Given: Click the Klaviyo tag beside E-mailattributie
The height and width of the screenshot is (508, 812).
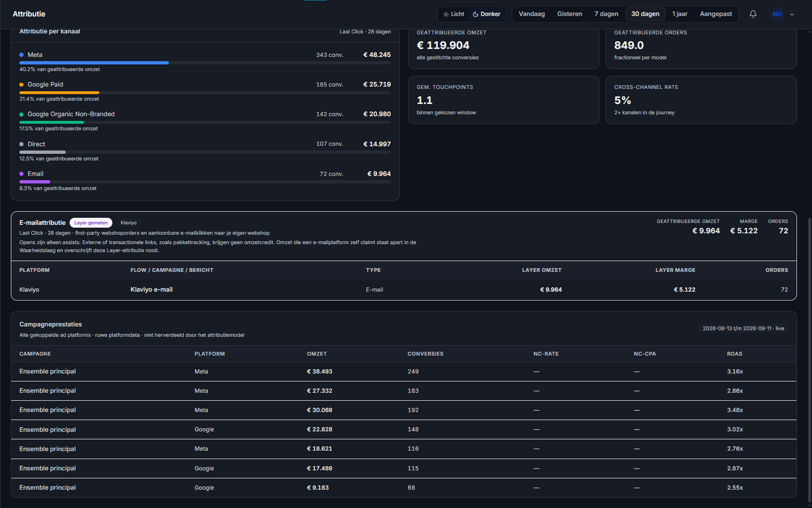Looking at the screenshot, I should coord(128,223).
